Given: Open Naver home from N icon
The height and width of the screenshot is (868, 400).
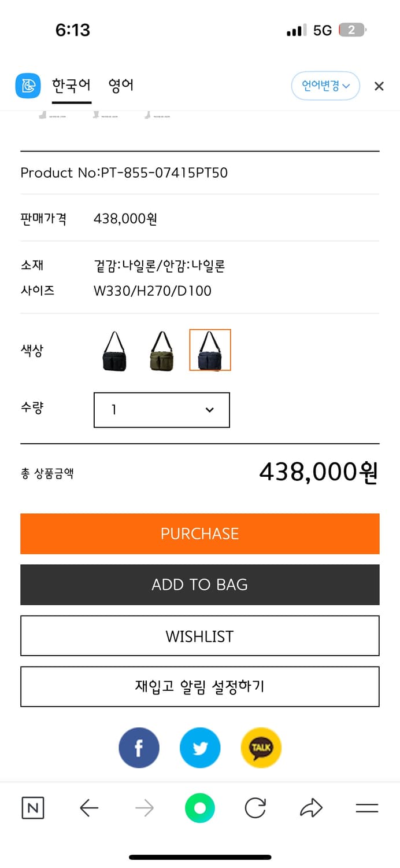Looking at the screenshot, I should coord(33,808).
